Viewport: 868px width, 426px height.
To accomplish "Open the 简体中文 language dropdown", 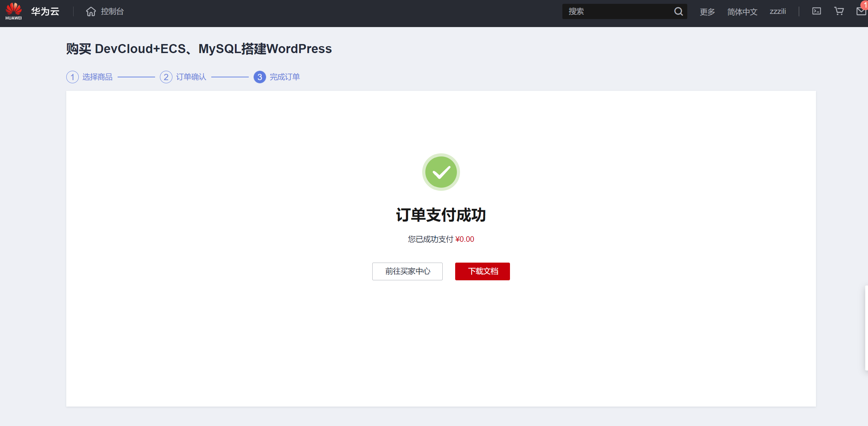I will click(742, 12).
